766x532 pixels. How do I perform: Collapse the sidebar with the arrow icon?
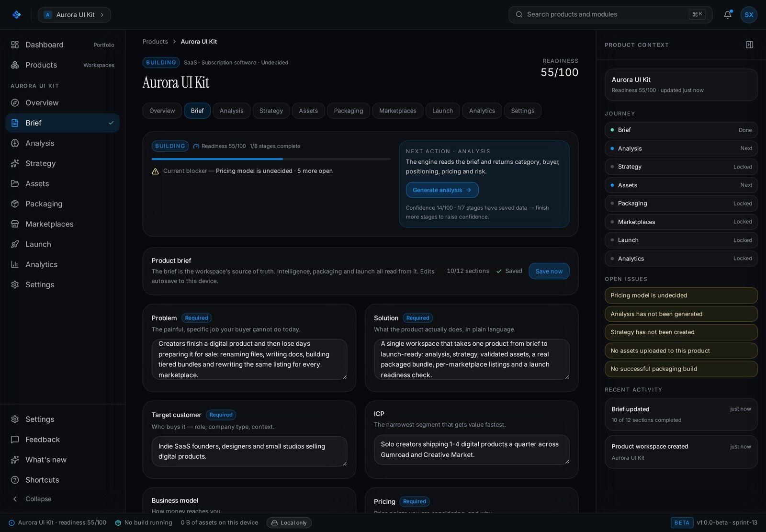[15, 499]
